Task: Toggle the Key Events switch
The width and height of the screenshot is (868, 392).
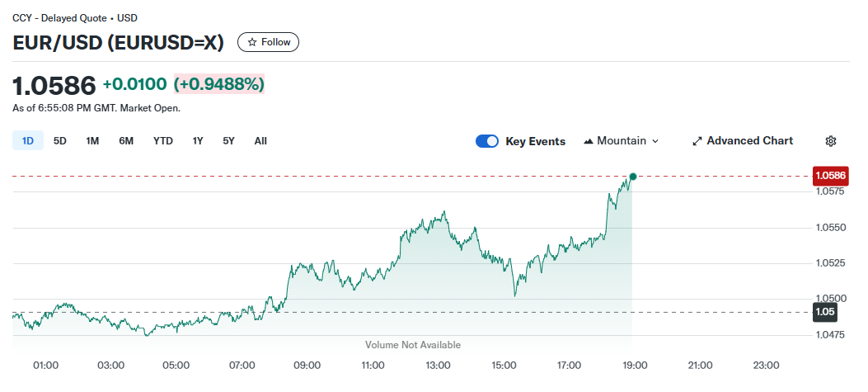Action: 487,141
